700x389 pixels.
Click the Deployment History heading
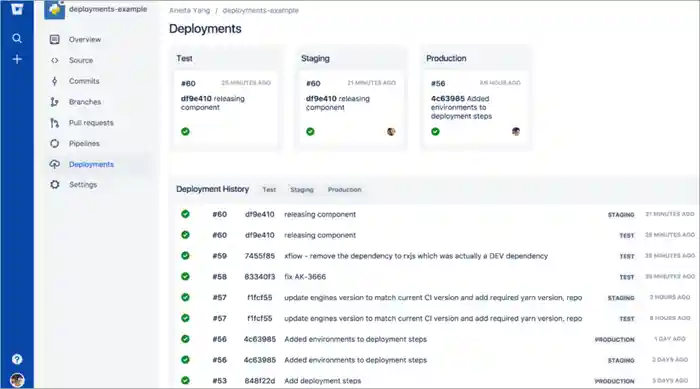[212, 189]
